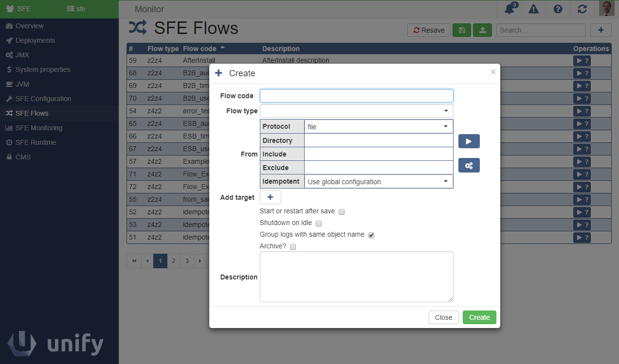Go to page 2
This screenshot has width=619, height=364.
pyautogui.click(x=173, y=261)
